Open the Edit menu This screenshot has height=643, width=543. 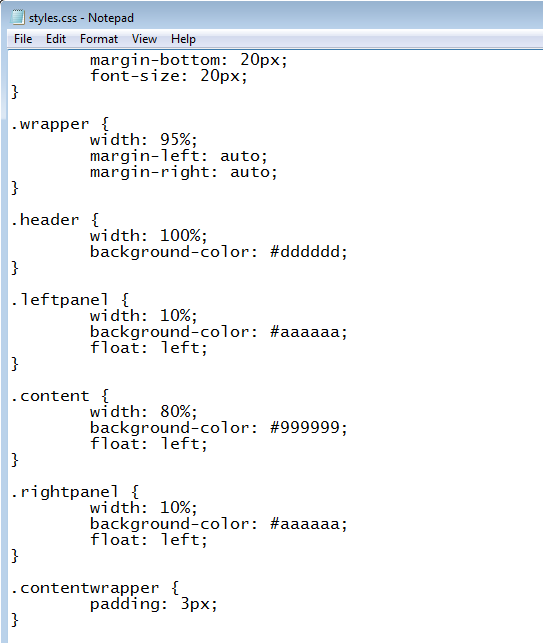point(56,39)
